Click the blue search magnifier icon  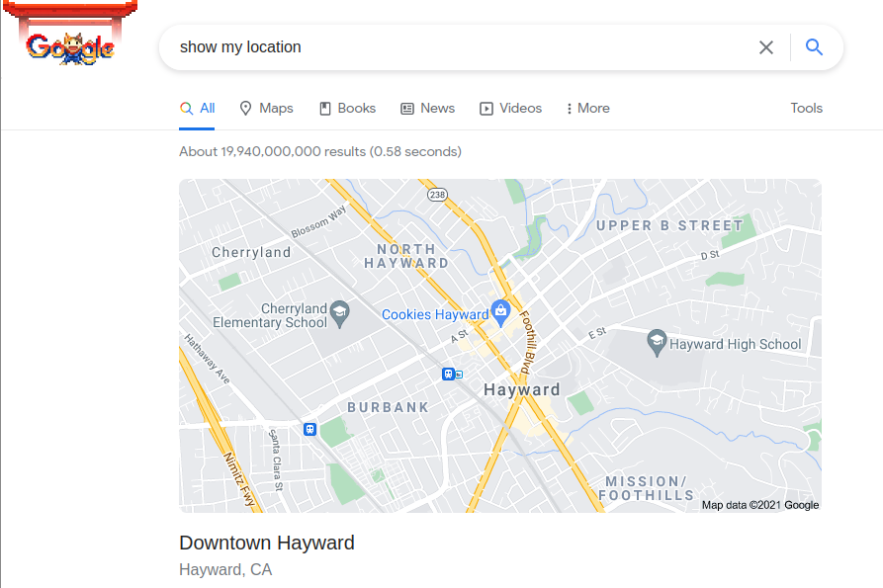(x=814, y=47)
